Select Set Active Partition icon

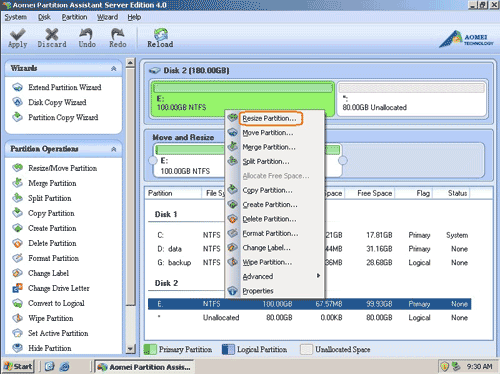(x=17, y=333)
